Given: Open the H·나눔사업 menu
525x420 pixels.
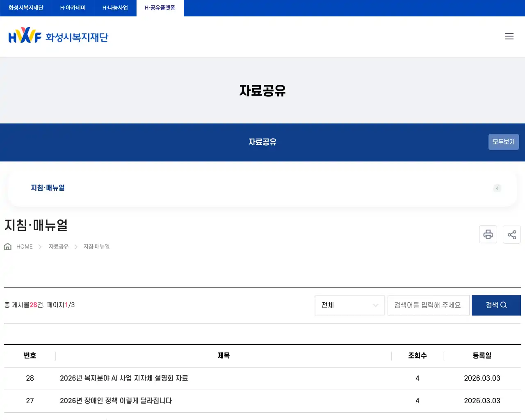Looking at the screenshot, I should pos(115,8).
